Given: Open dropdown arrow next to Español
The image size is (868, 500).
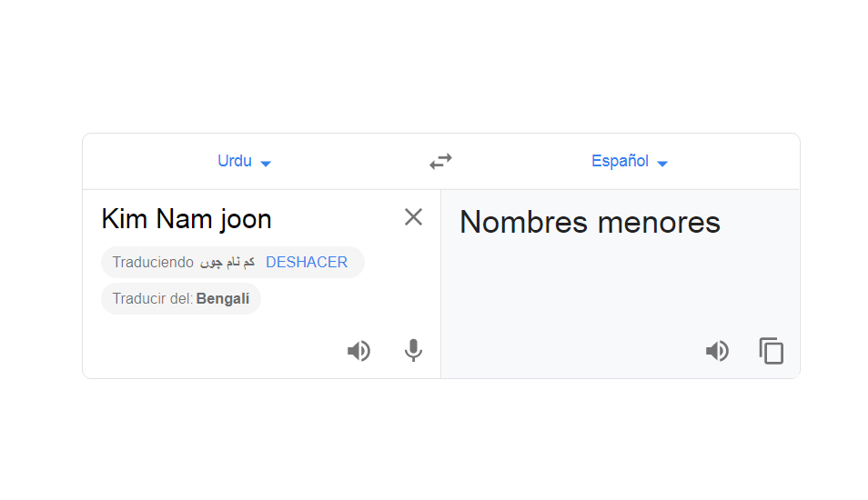Looking at the screenshot, I should click(662, 163).
